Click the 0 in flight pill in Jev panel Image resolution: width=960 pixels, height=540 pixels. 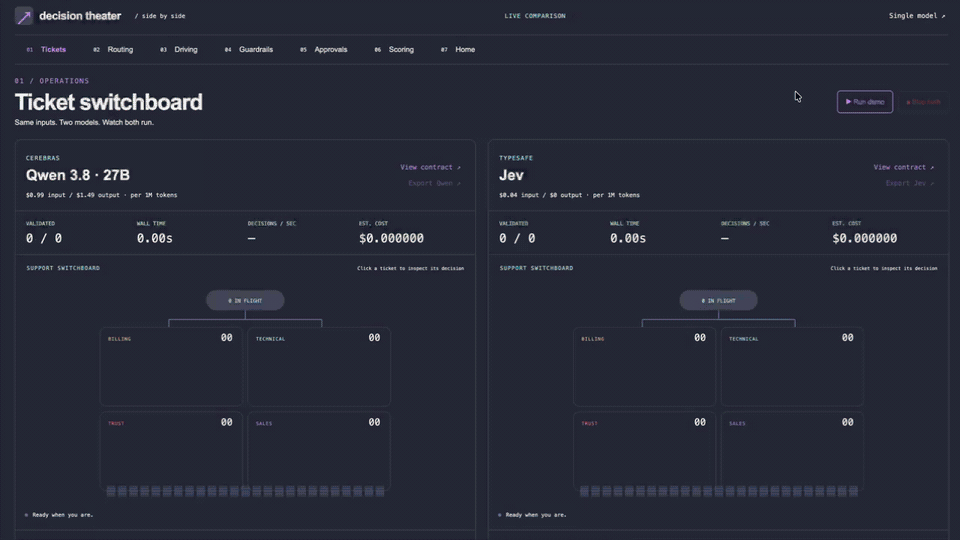click(x=718, y=301)
